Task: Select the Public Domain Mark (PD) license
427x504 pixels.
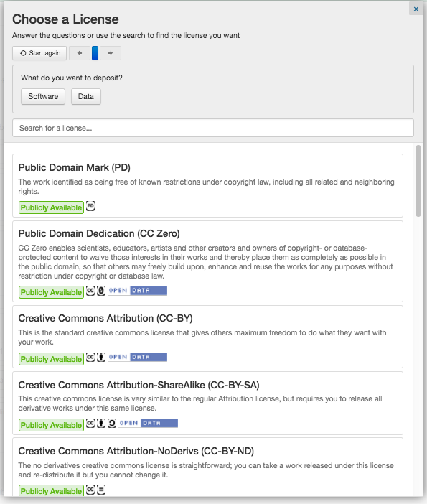Action: tap(207, 185)
